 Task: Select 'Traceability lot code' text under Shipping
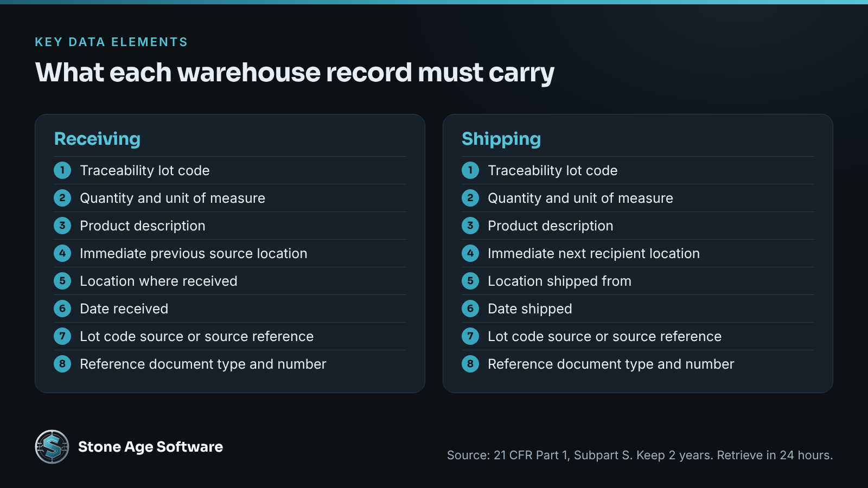point(553,170)
